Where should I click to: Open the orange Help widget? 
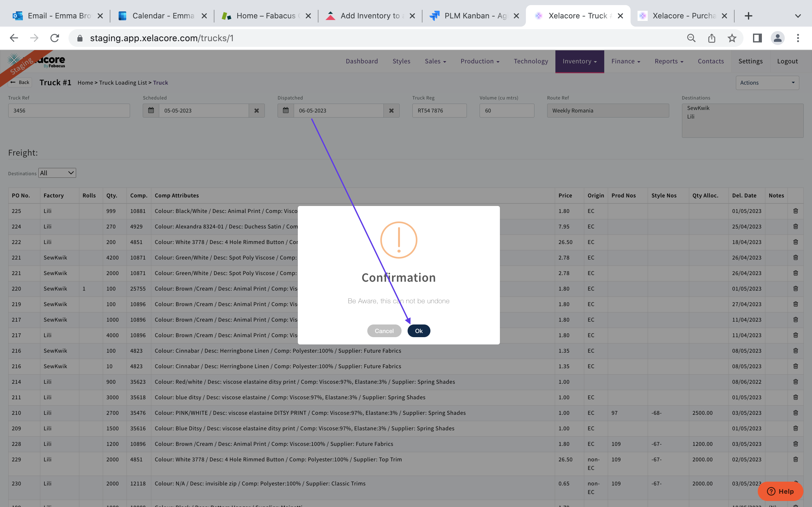pyautogui.click(x=780, y=491)
